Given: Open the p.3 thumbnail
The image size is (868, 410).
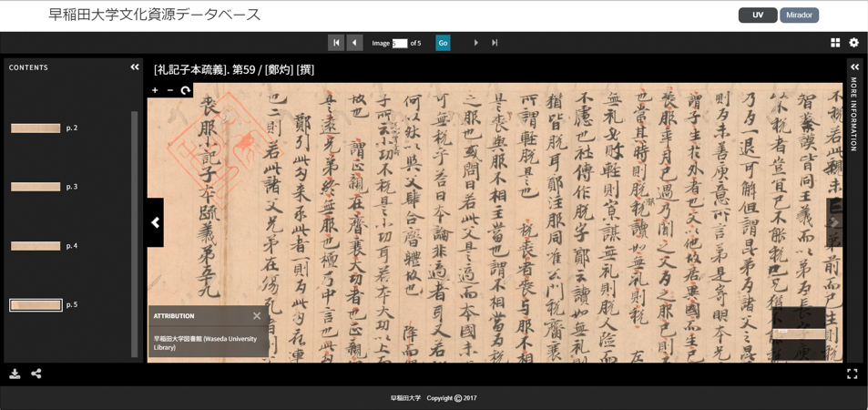Looking at the screenshot, I should pos(36,187).
